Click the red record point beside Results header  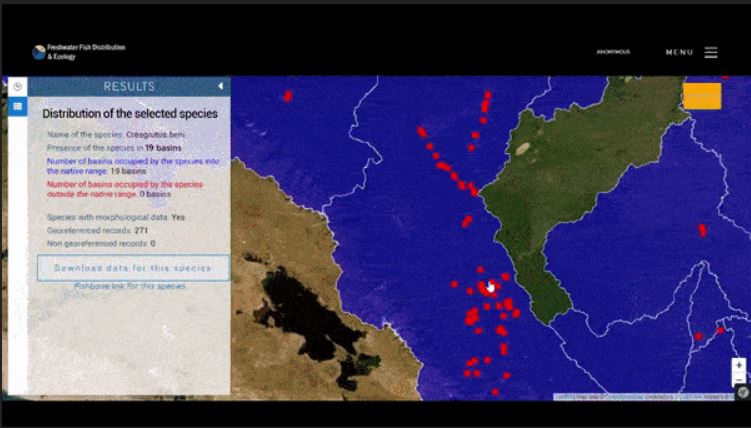pyautogui.click(x=288, y=96)
